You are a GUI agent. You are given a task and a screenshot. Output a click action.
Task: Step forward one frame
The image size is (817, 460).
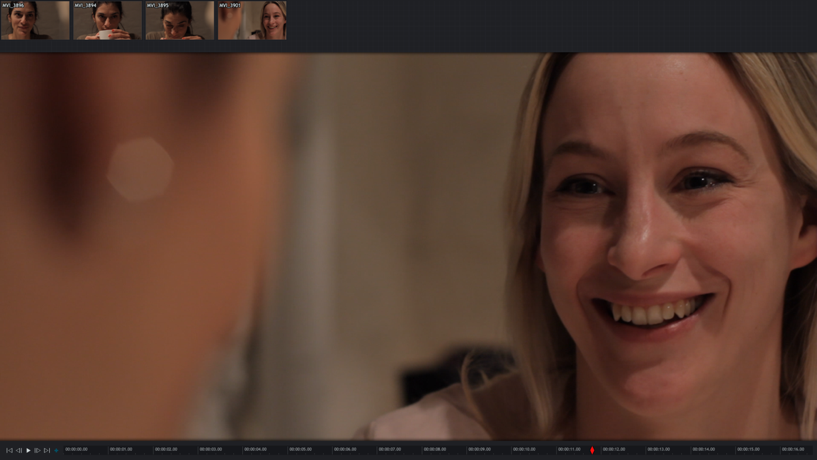tap(37, 450)
